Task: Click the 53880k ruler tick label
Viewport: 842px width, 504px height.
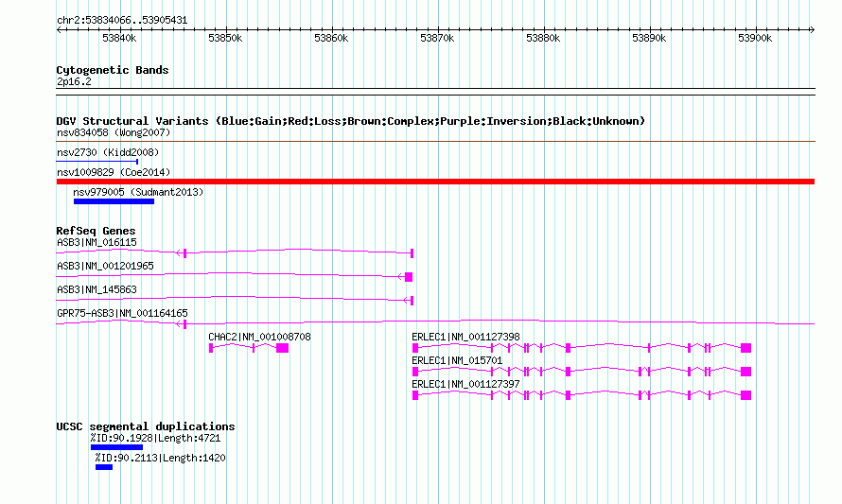Action: pyautogui.click(x=543, y=38)
